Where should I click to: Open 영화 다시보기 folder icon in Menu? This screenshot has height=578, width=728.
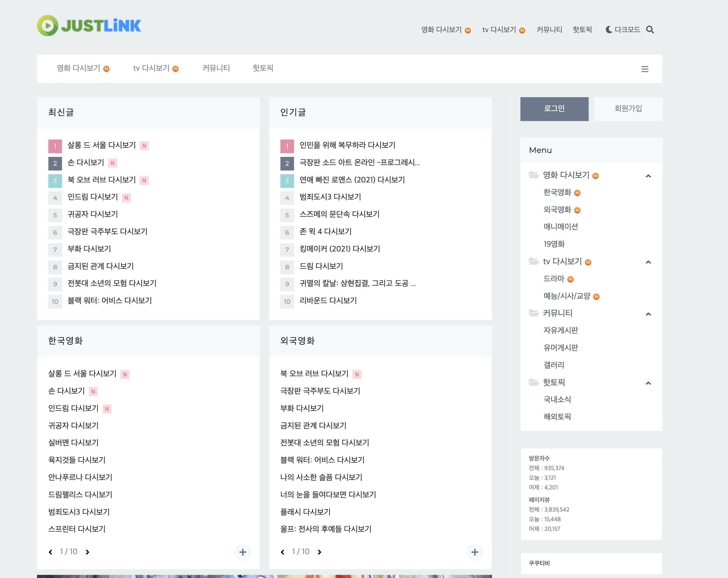pyautogui.click(x=533, y=175)
